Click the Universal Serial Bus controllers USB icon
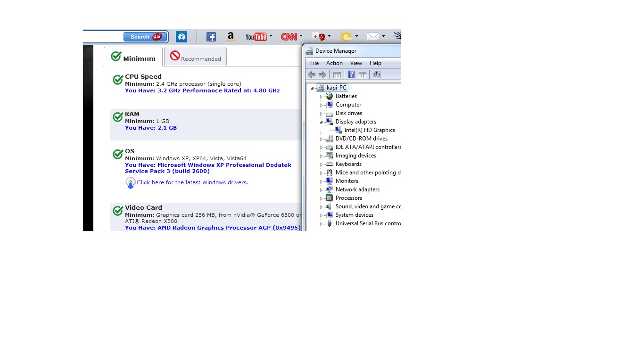 click(329, 223)
